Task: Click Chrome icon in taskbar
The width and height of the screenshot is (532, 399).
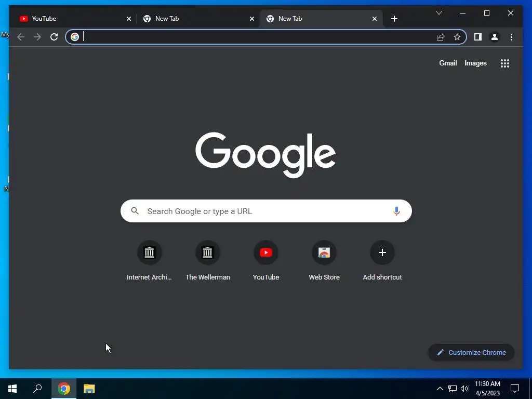Action: coord(64,389)
